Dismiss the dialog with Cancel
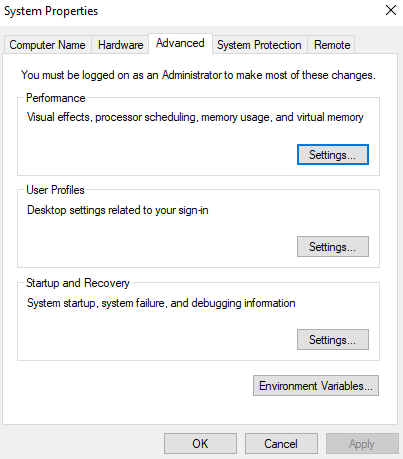403x459 pixels. [281, 444]
